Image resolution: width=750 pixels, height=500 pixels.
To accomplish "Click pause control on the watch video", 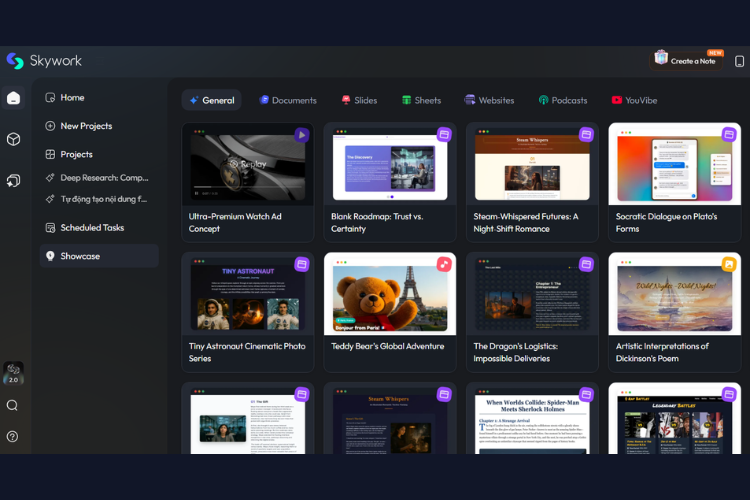I will [x=197, y=193].
